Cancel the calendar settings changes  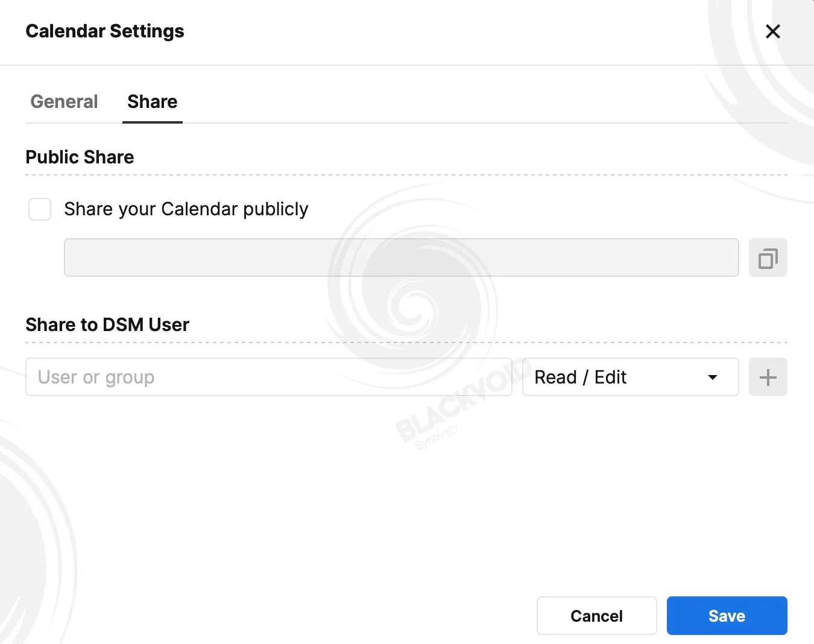pyautogui.click(x=596, y=616)
